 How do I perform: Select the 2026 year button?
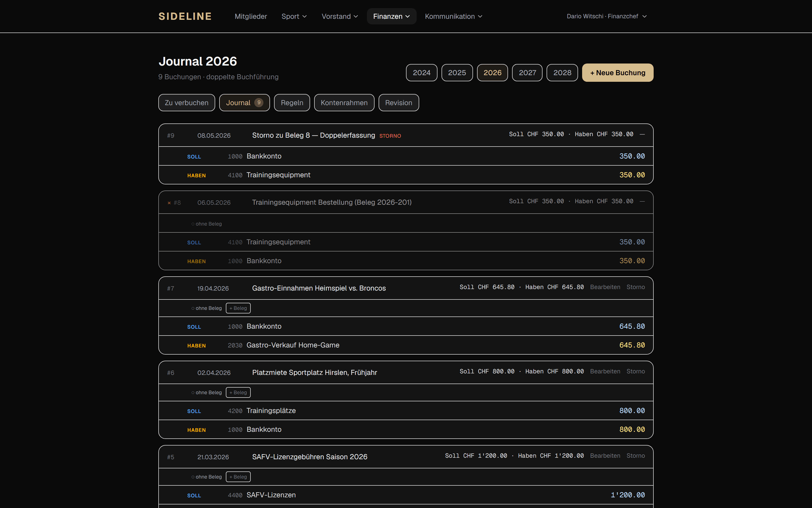click(492, 73)
